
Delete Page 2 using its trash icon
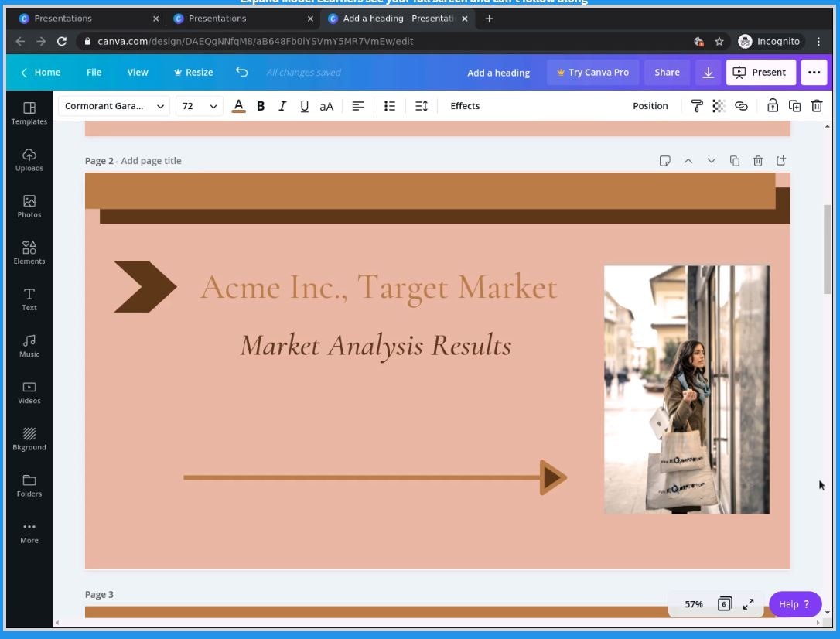[x=758, y=161]
